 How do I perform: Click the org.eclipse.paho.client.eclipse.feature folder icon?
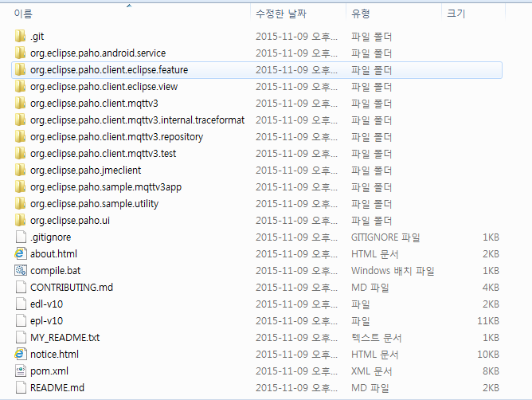[21, 70]
